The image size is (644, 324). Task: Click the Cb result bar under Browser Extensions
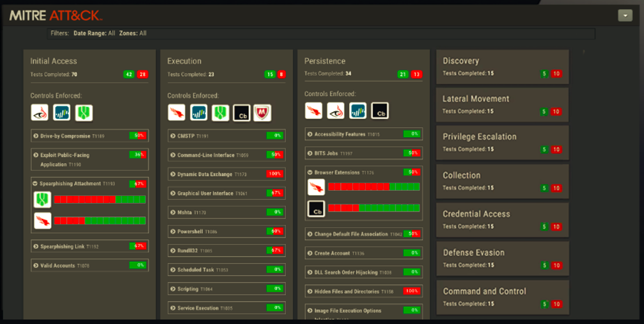pyautogui.click(x=373, y=208)
